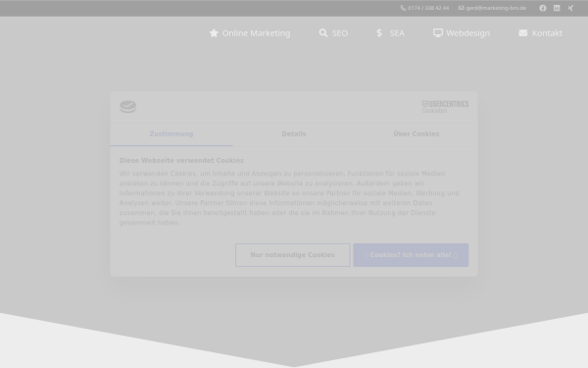Switch to the Über Cookies tab

coord(416,134)
